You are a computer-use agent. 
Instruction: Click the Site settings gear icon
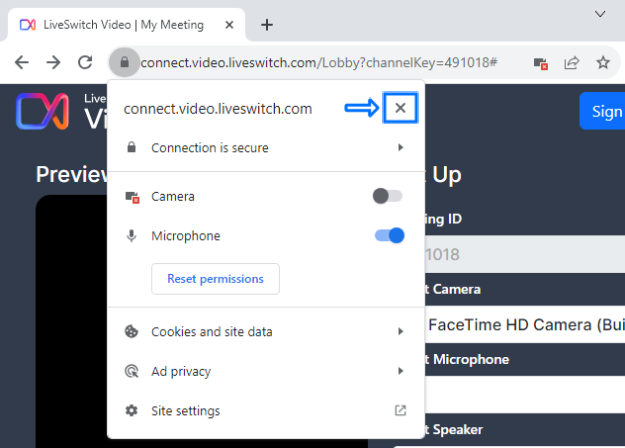[131, 411]
